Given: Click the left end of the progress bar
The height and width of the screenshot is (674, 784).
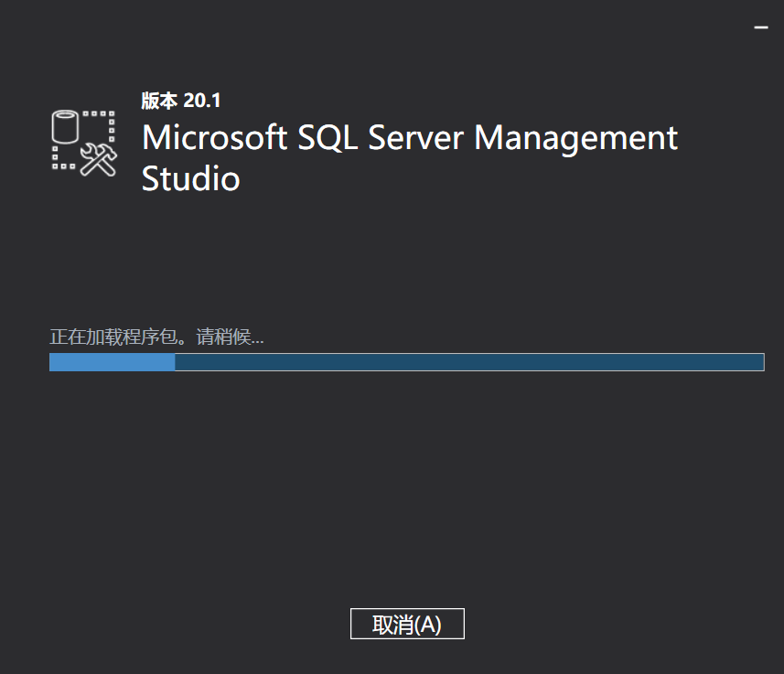Looking at the screenshot, I should click(53, 362).
